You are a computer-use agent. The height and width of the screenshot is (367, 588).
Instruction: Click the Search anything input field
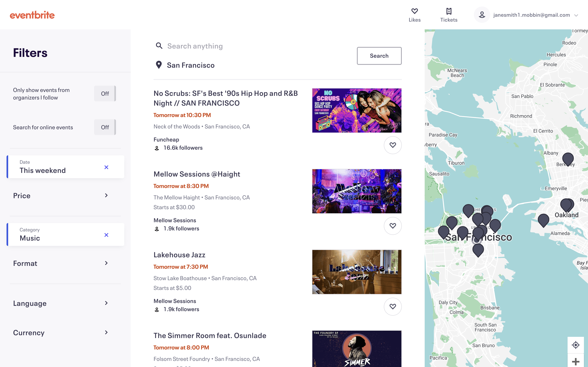(243, 46)
